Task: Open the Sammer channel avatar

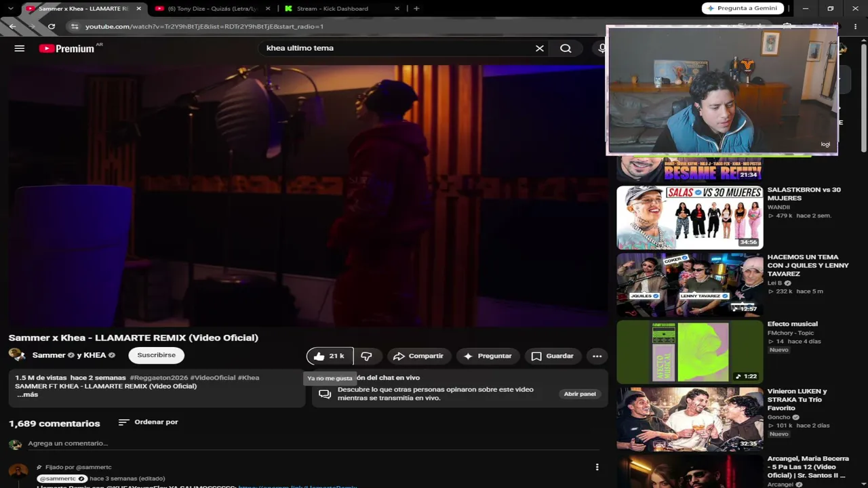Action: tap(17, 355)
